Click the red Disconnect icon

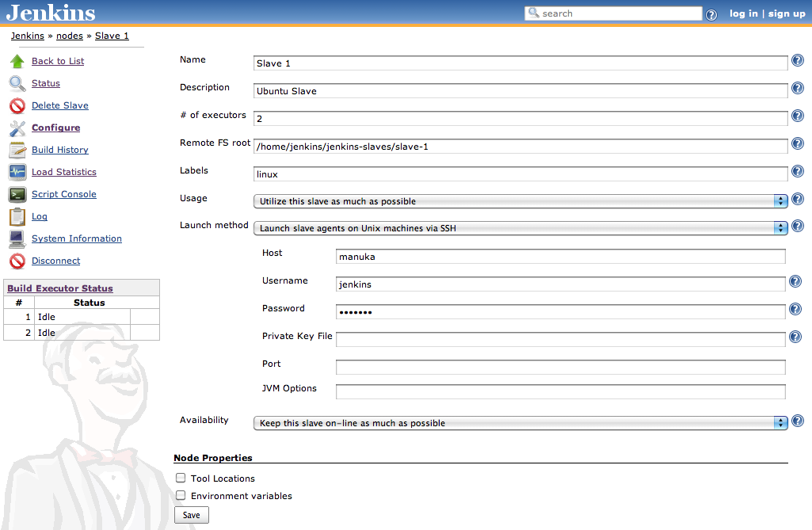pyautogui.click(x=17, y=261)
